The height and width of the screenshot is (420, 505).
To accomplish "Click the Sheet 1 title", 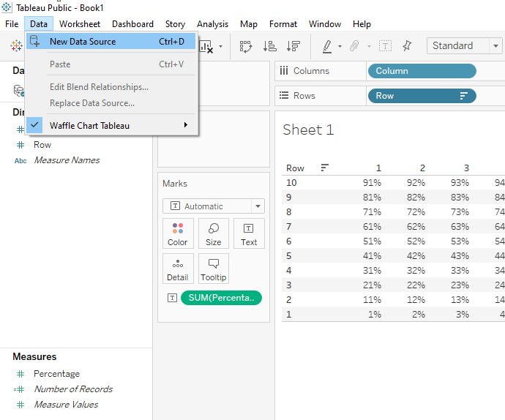I will tap(308, 130).
